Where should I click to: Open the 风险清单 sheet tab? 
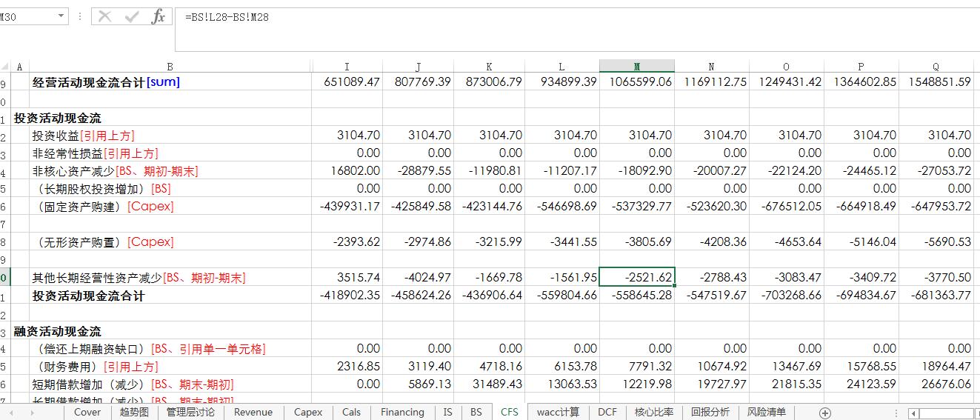[767, 413]
